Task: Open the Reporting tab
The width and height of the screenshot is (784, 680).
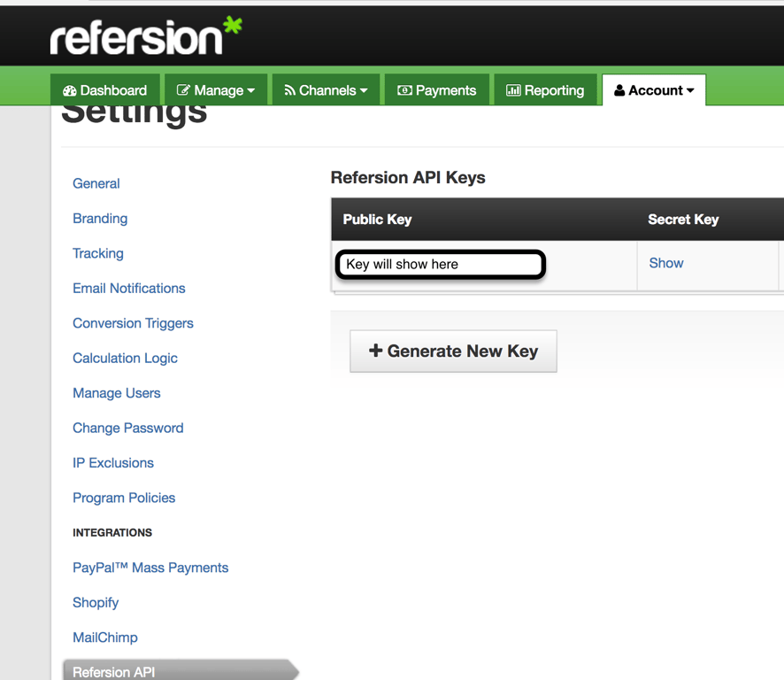Action: (x=545, y=90)
